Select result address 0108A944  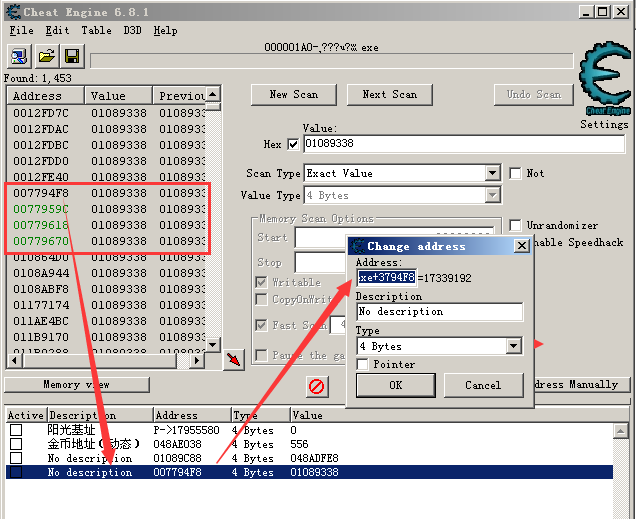pos(41,273)
